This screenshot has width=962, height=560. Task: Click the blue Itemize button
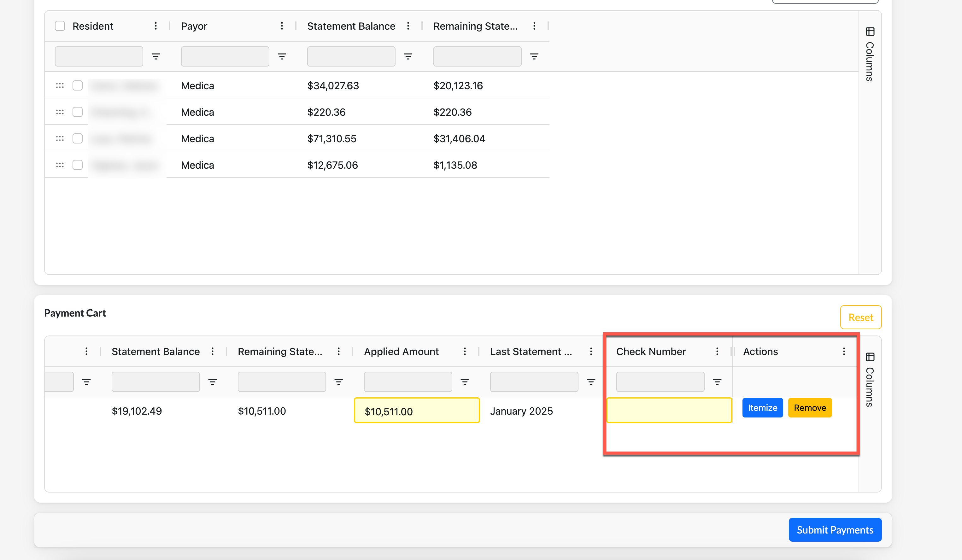[x=762, y=408]
